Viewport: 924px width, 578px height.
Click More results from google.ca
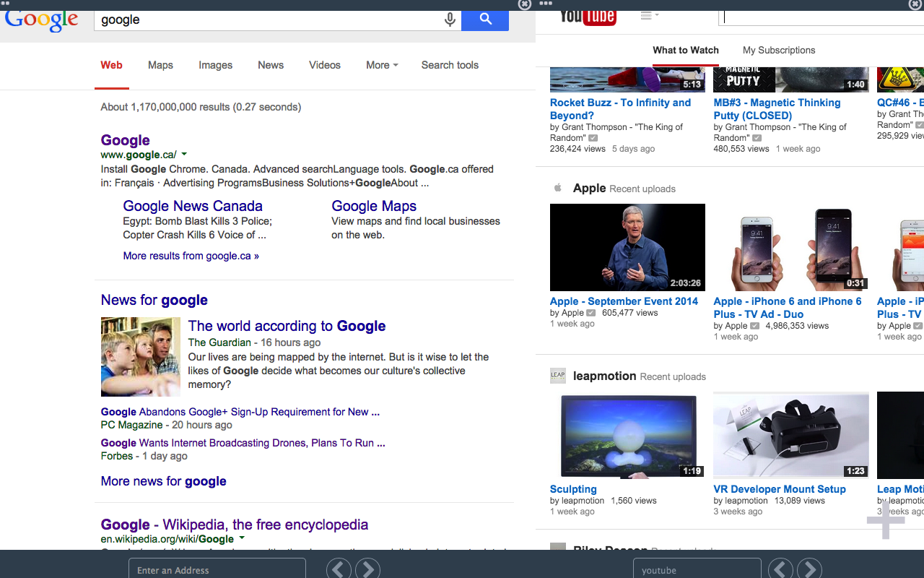tap(191, 256)
